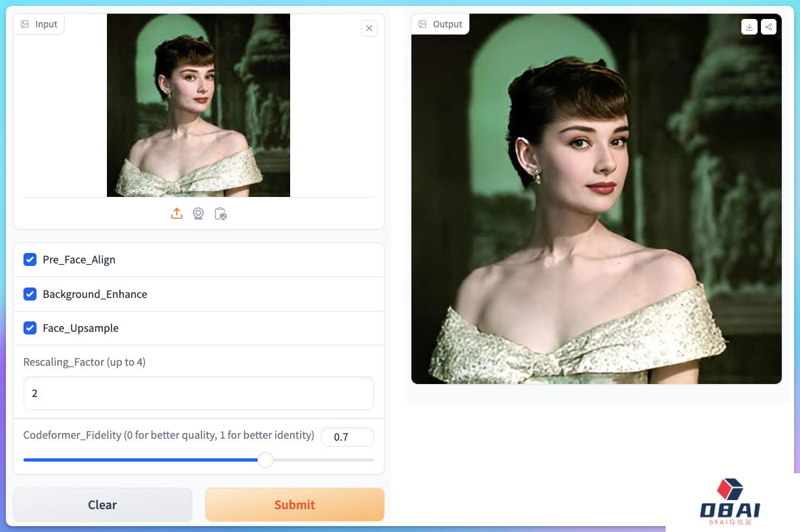The image size is (800, 532).
Task: Click the enhanced output image
Action: pos(596,199)
